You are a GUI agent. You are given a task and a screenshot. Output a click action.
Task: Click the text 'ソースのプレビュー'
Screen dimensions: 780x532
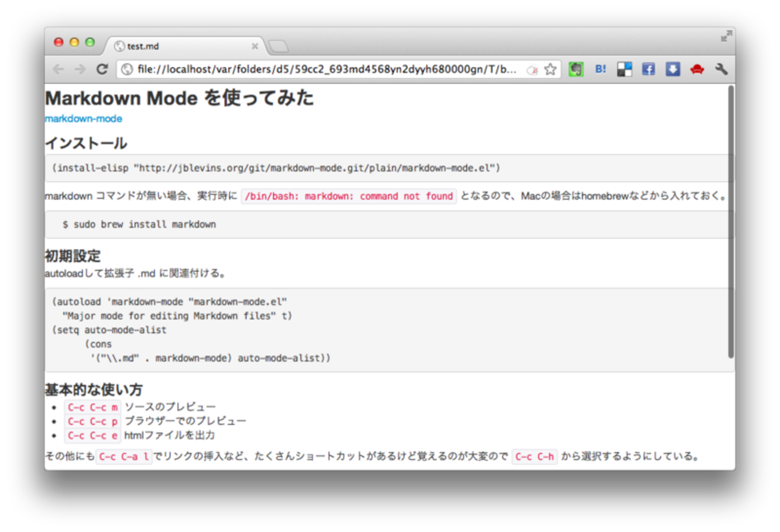pos(170,407)
